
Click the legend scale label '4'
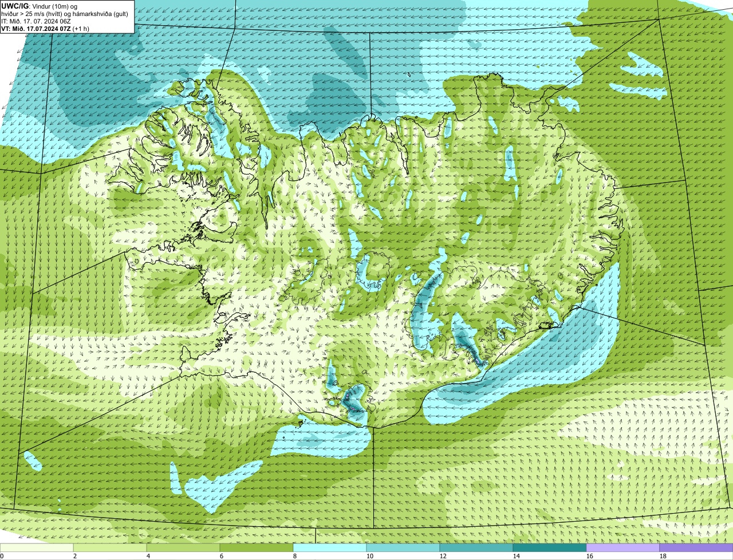148,556
